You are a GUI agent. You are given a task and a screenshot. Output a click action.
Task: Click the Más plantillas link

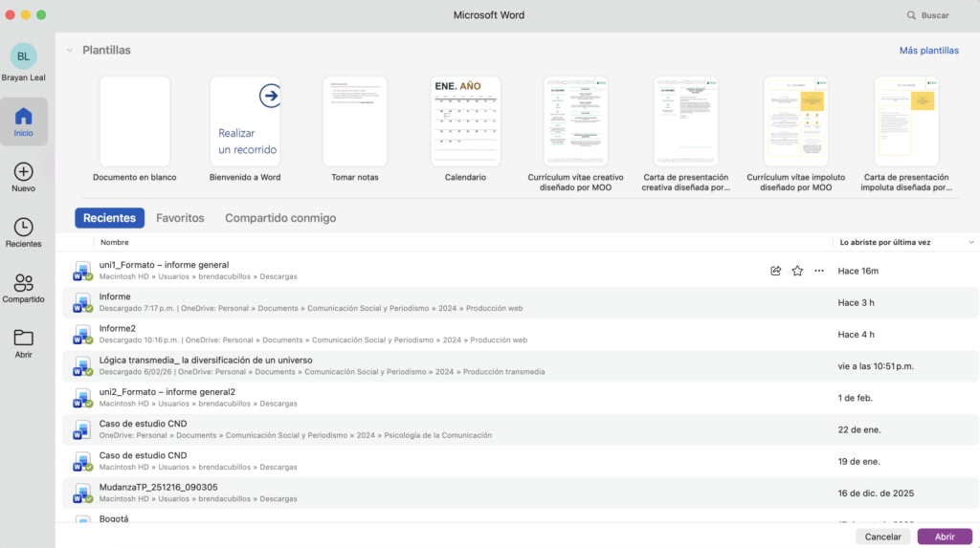pyautogui.click(x=928, y=51)
